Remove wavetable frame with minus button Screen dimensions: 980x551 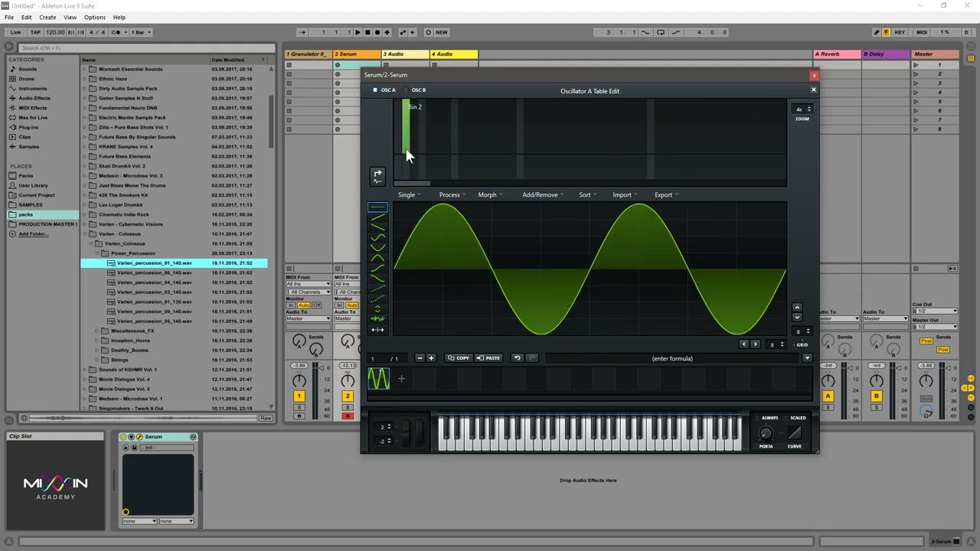pyautogui.click(x=420, y=358)
